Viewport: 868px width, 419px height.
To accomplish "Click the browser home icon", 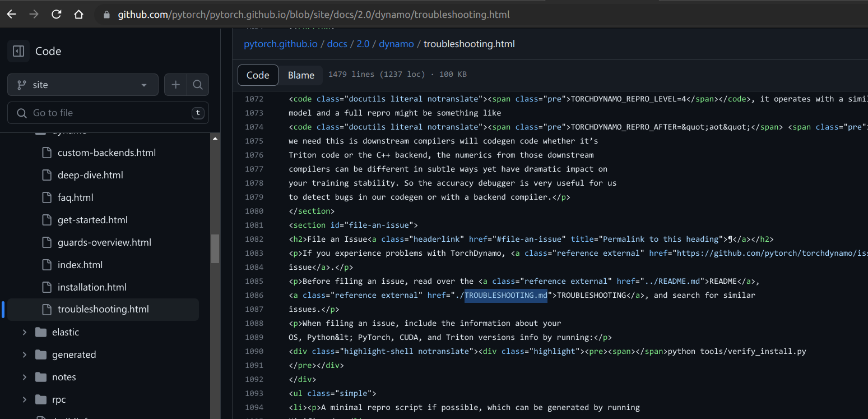I will click(x=78, y=14).
